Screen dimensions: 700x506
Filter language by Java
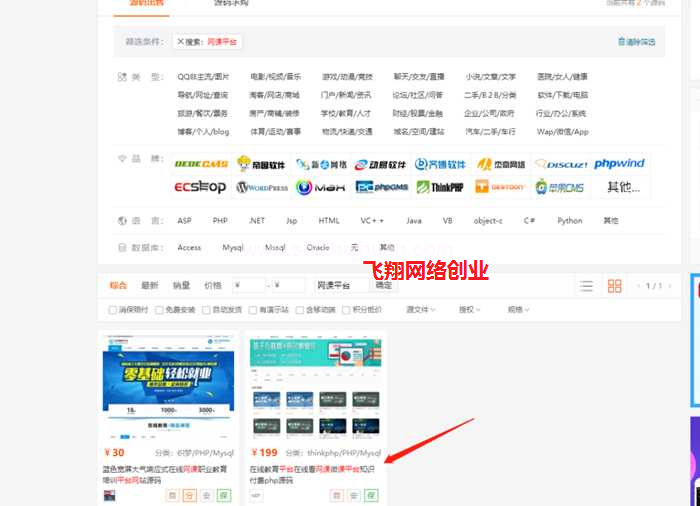coord(414,221)
